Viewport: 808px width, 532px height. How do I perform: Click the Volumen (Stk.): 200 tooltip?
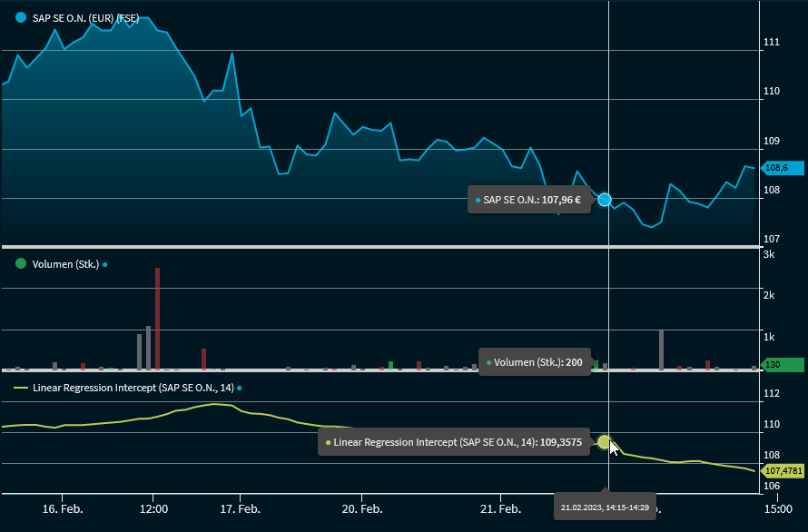(536, 362)
